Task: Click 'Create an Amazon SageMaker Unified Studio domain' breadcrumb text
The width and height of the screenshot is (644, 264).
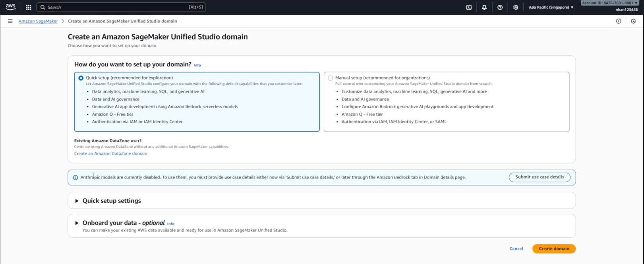Action: pos(122,21)
